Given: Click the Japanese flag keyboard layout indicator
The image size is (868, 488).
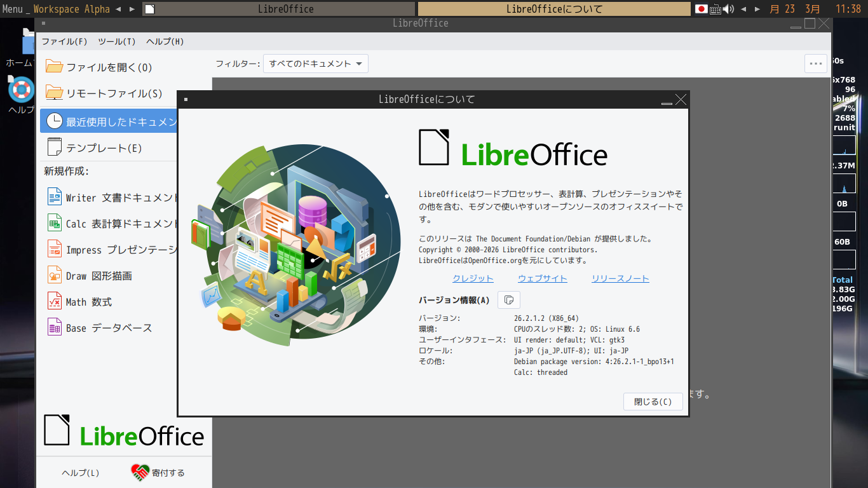Looking at the screenshot, I should [702, 9].
